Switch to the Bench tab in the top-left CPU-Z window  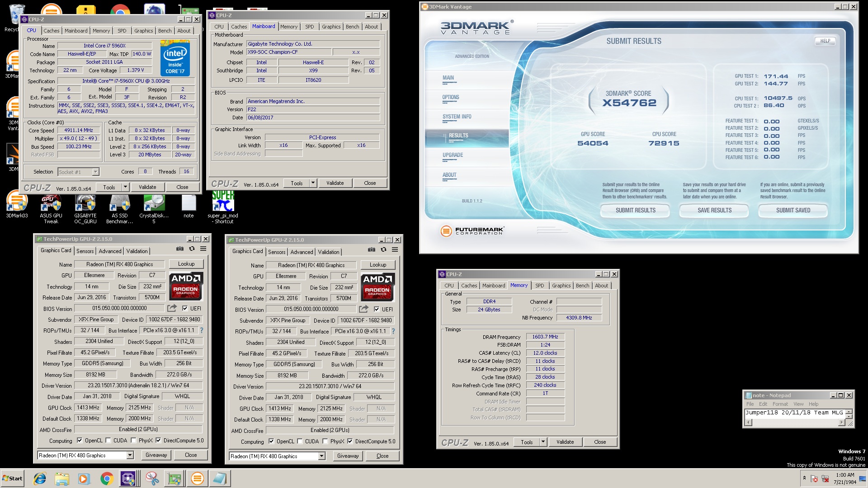point(165,31)
